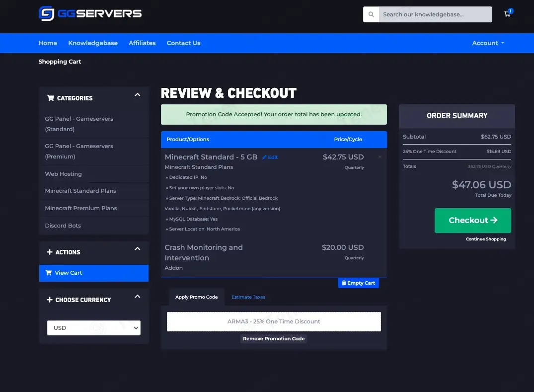Click the View Cart action
Image resolution: width=534 pixels, height=392 pixels.
click(94, 273)
